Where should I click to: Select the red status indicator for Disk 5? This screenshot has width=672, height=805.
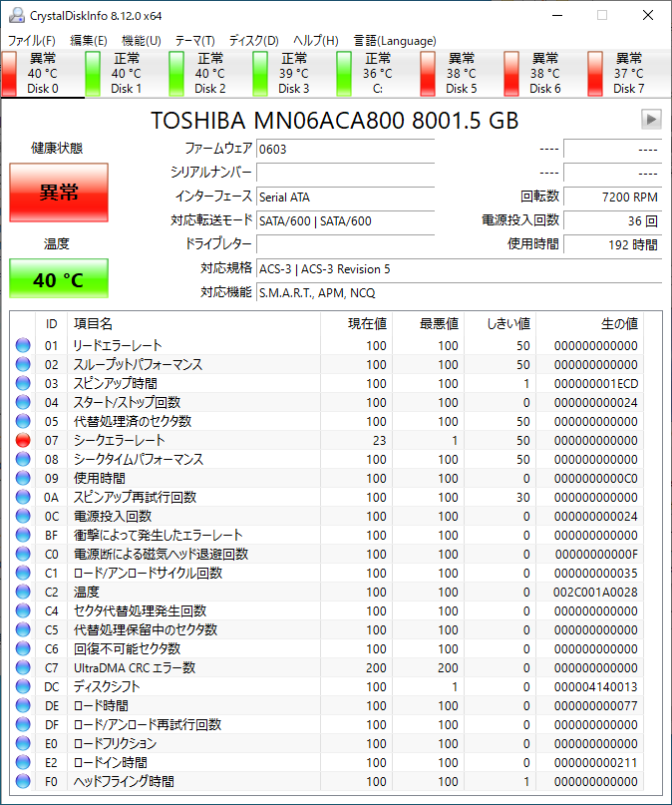pyautogui.click(x=428, y=74)
